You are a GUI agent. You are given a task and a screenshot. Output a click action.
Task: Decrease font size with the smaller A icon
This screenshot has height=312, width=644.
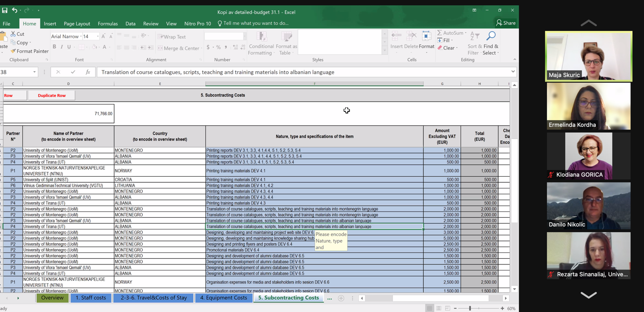click(x=111, y=36)
